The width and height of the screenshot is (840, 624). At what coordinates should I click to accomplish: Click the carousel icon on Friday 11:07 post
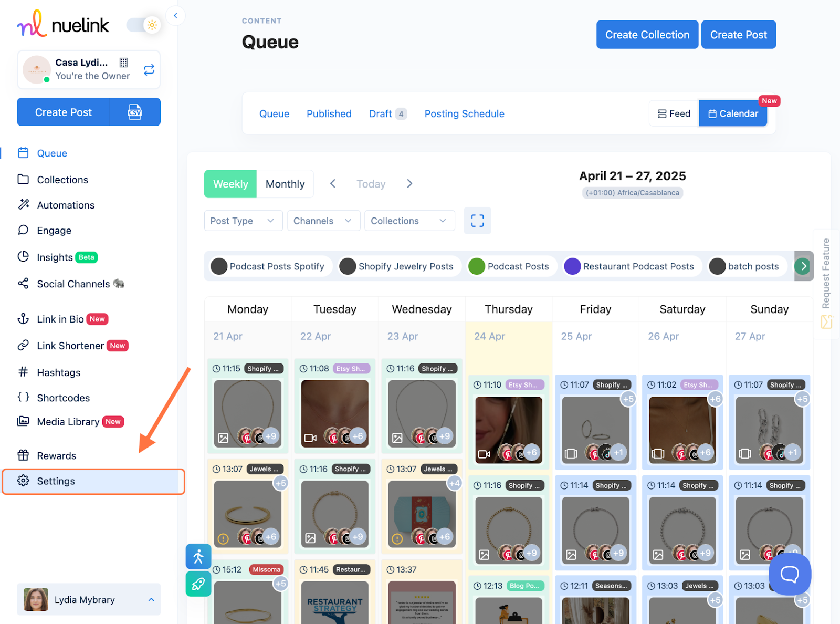pos(571,454)
